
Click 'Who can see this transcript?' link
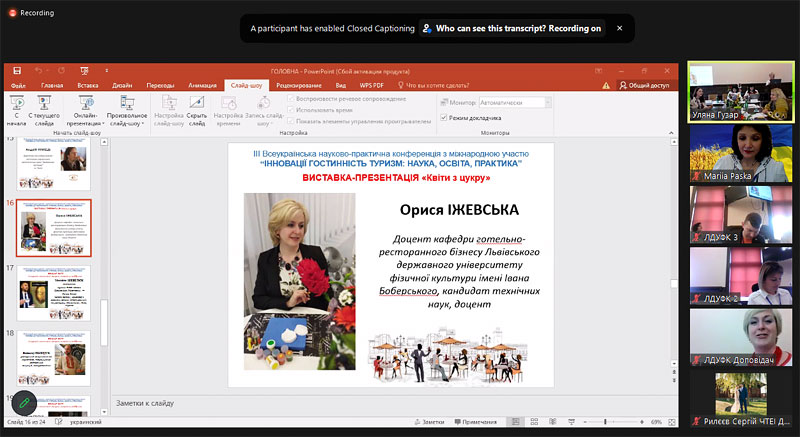pyautogui.click(x=512, y=29)
